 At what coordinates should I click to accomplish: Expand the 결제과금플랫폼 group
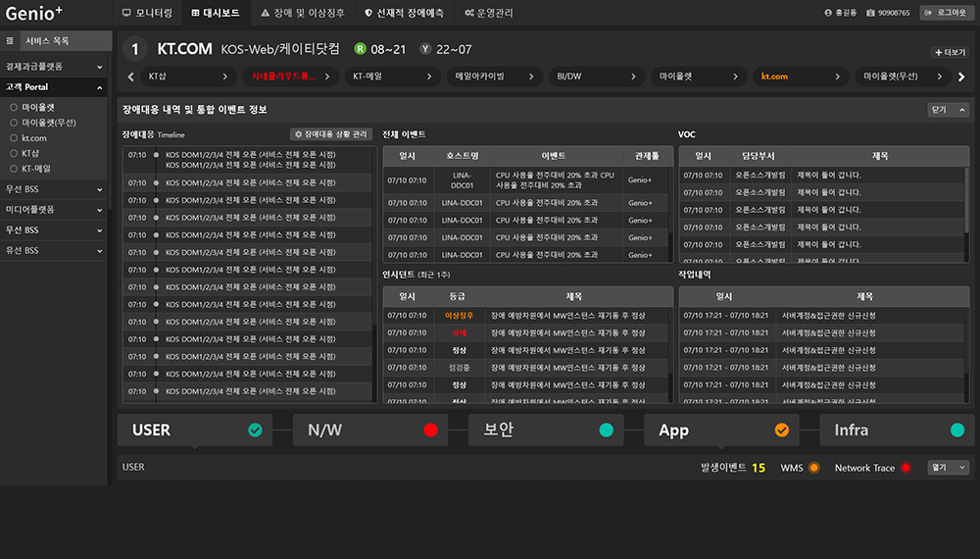[x=54, y=67]
